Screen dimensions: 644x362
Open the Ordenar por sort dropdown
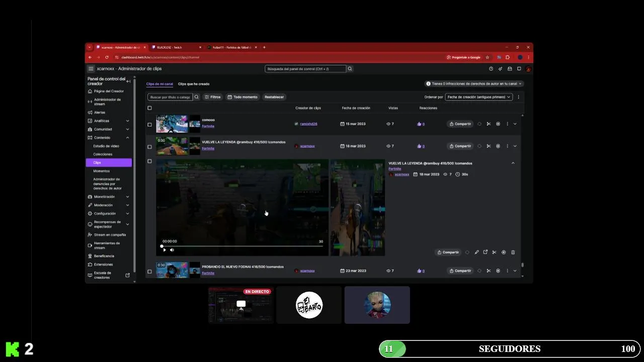click(479, 97)
